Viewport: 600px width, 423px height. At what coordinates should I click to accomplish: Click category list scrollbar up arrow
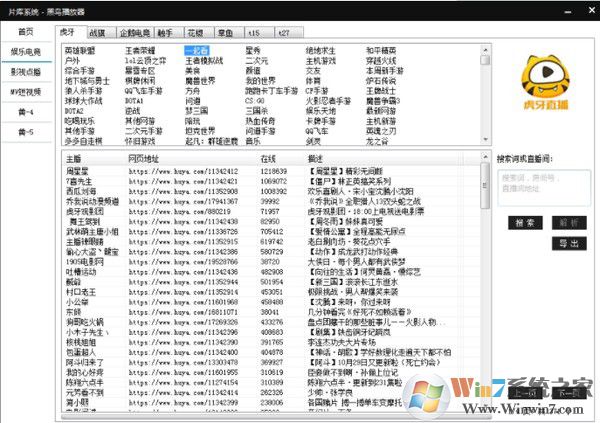coord(485,50)
